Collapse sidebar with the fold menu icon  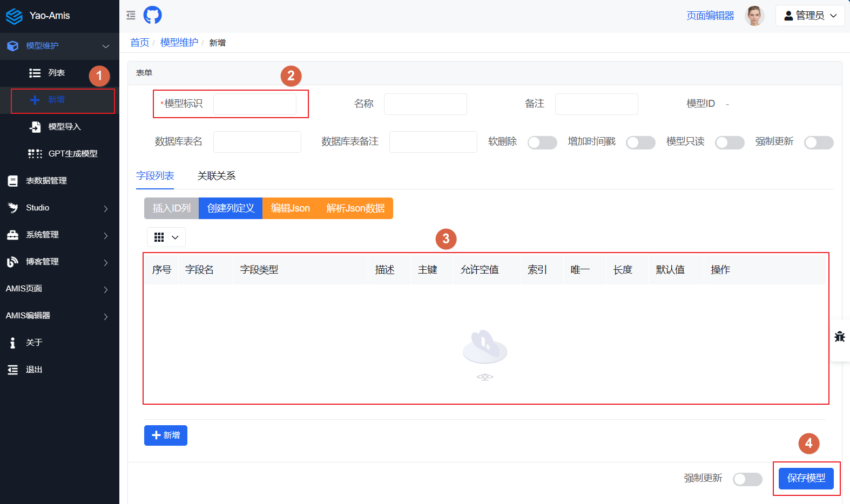[131, 15]
